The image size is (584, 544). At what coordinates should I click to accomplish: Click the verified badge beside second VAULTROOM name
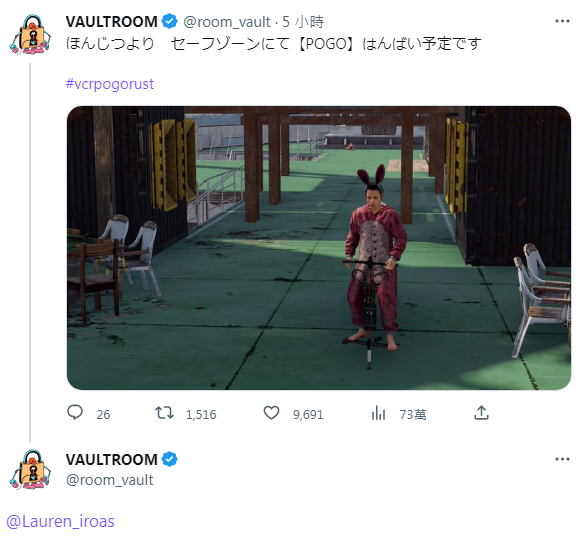click(169, 459)
